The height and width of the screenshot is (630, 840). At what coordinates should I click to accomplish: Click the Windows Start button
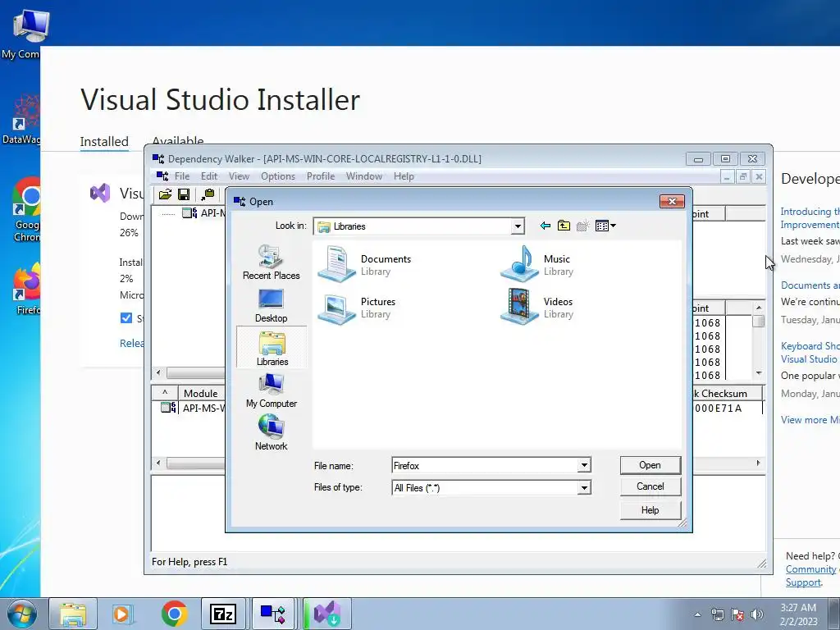pyautogui.click(x=22, y=614)
